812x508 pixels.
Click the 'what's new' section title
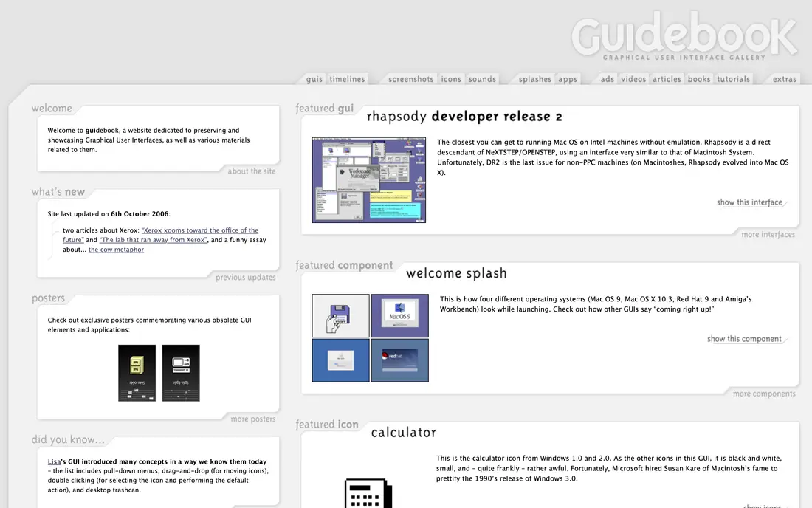point(58,192)
